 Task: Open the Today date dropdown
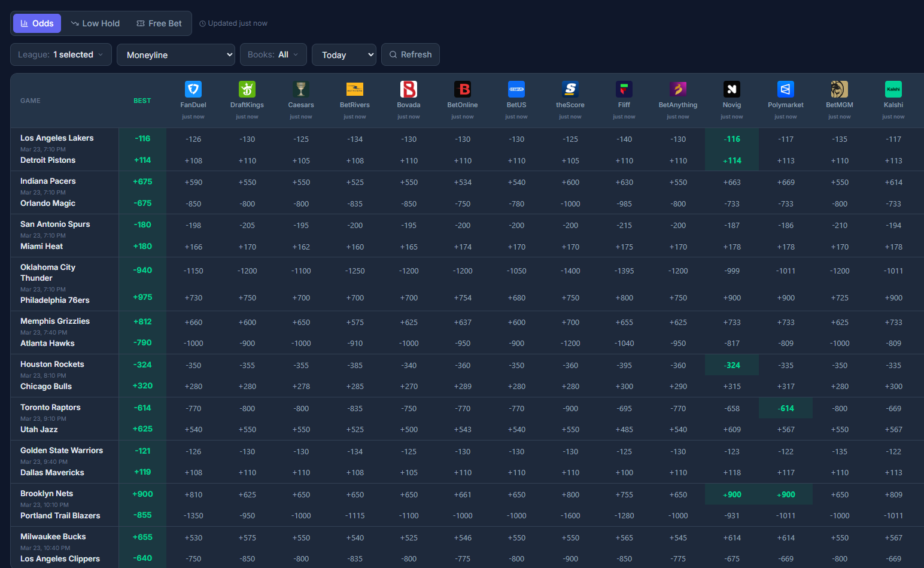344,55
